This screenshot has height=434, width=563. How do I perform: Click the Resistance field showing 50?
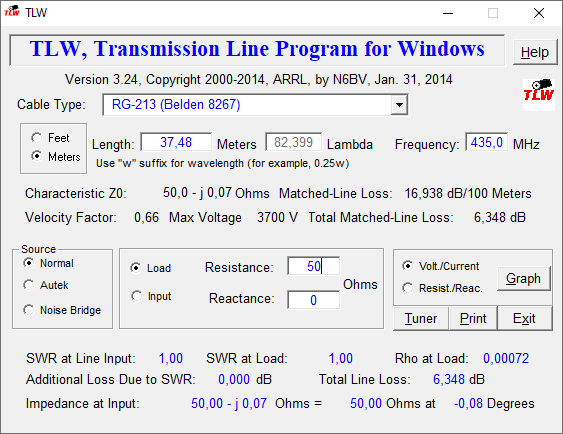pyautogui.click(x=313, y=266)
